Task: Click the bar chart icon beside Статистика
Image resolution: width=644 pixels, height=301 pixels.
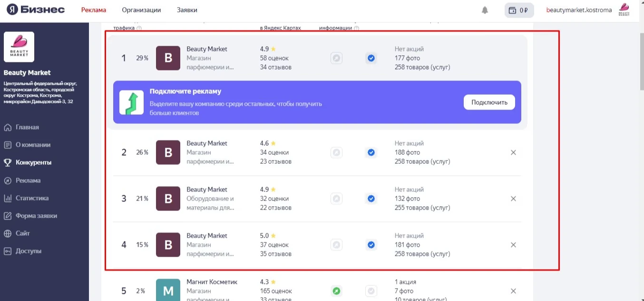Action: 8,198
